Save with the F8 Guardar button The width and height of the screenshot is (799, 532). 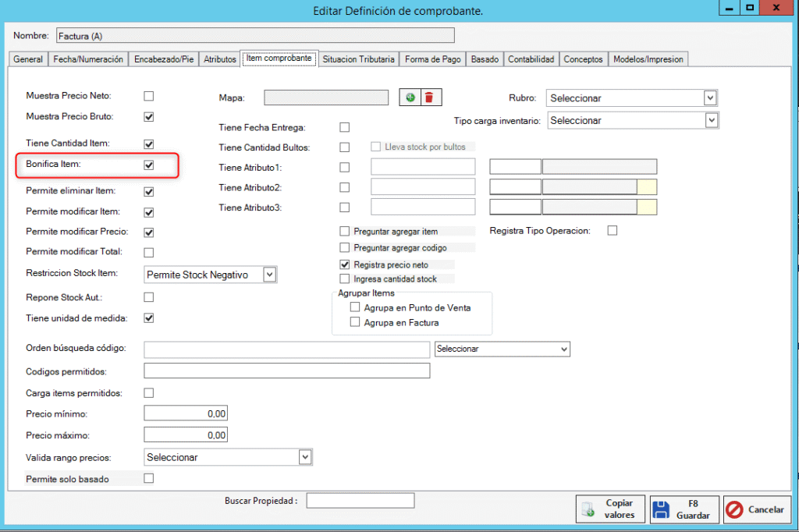682,510
